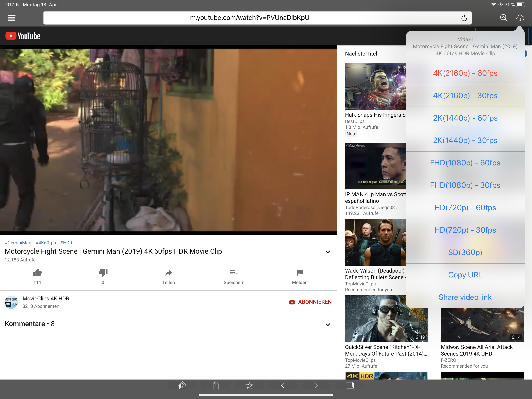Tap the search magnifier icon in the toolbar
This screenshot has height=399, width=532.
point(503,18)
